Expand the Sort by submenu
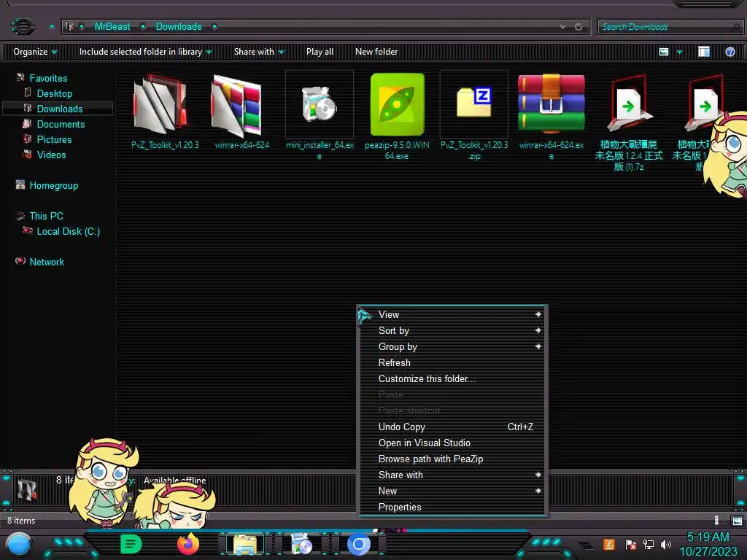Image resolution: width=747 pixels, height=560 pixels. pyautogui.click(x=452, y=330)
